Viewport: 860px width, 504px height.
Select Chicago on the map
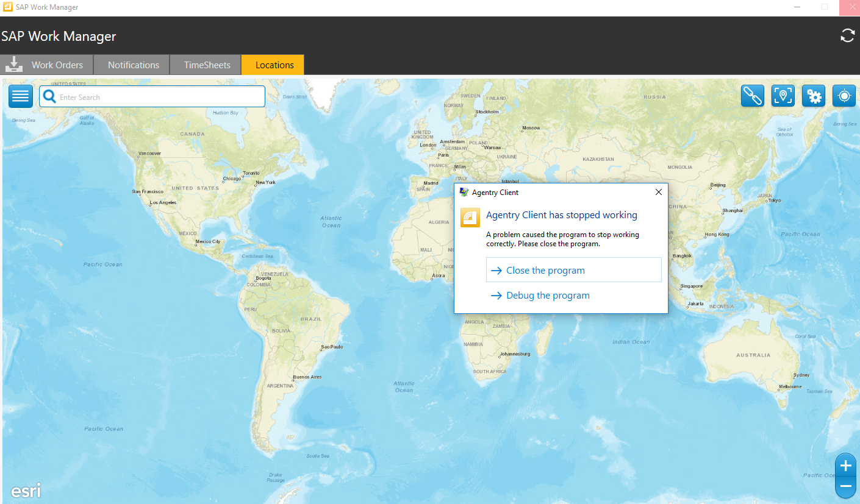click(232, 179)
